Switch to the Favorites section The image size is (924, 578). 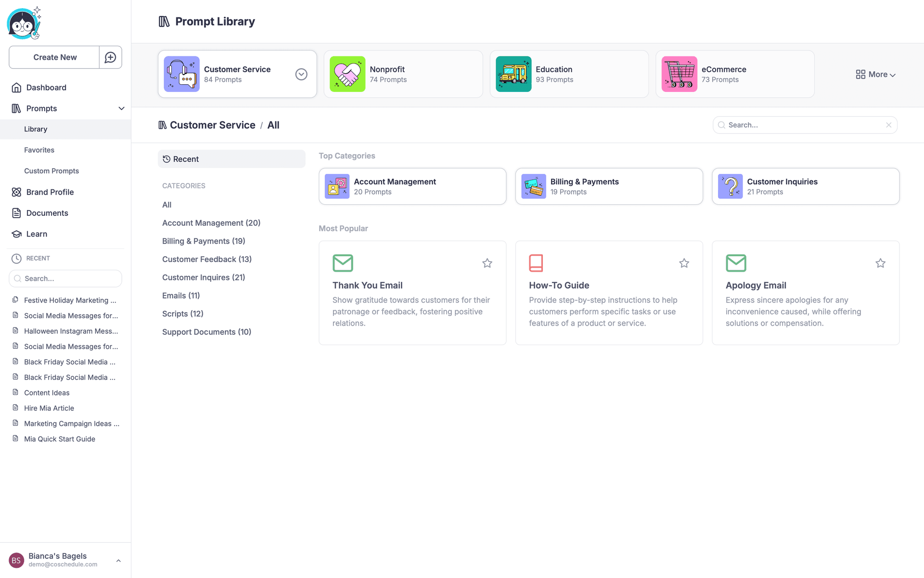coord(39,150)
